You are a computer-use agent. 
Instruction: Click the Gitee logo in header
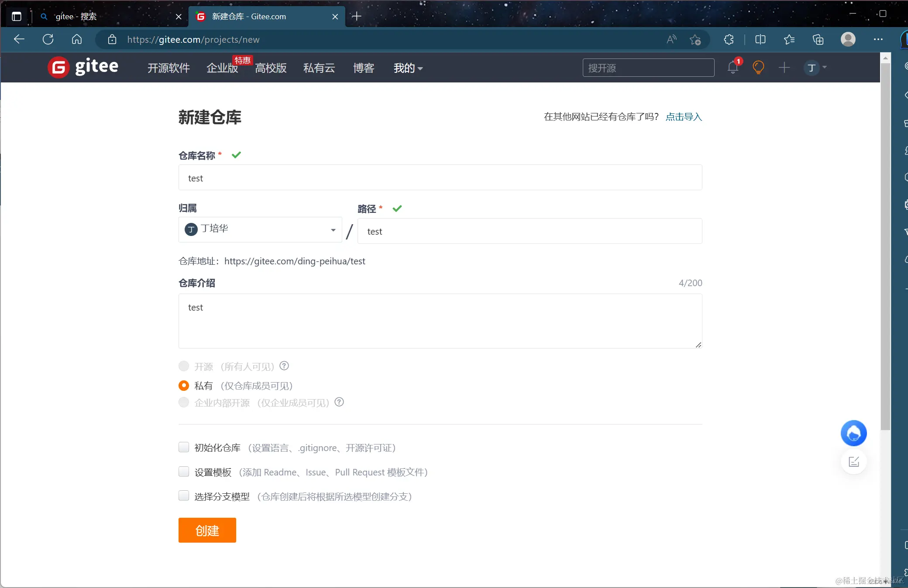[x=83, y=67]
